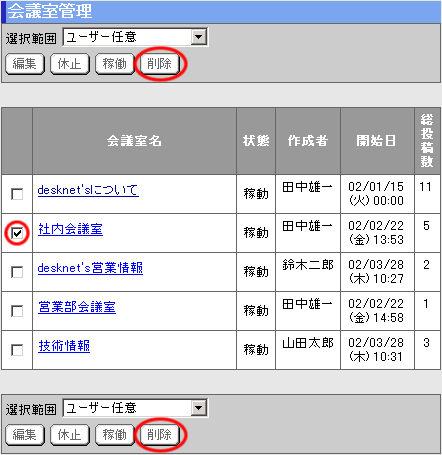Check the box for desknet'sについて row
Viewport: 442px width, 455px height.
click(17, 194)
